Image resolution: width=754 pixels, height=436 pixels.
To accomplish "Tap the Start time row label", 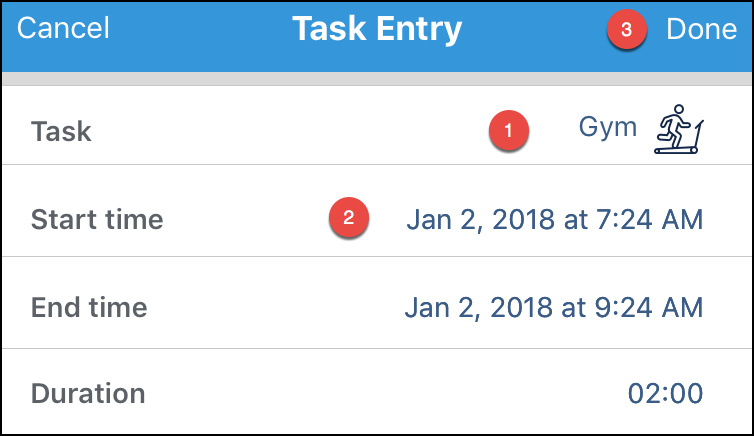I will point(97,220).
